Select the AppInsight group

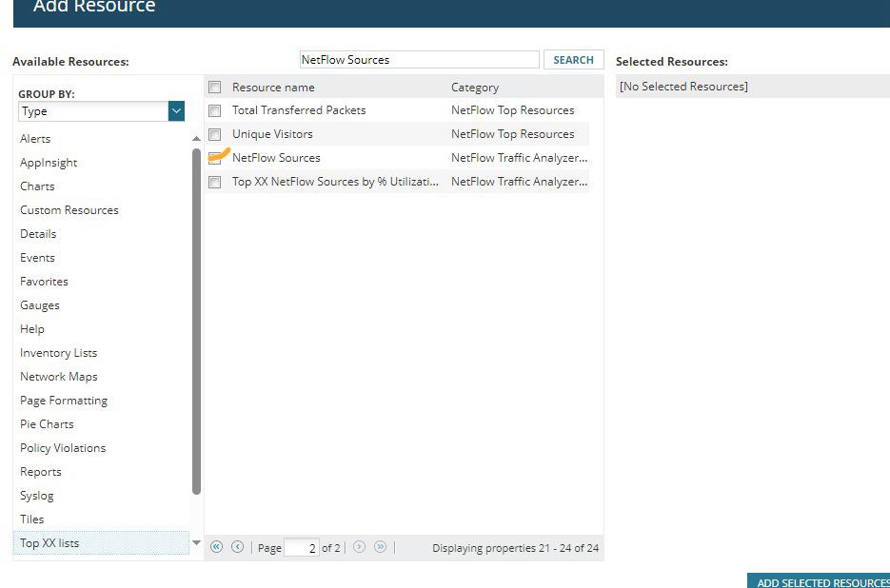click(49, 163)
